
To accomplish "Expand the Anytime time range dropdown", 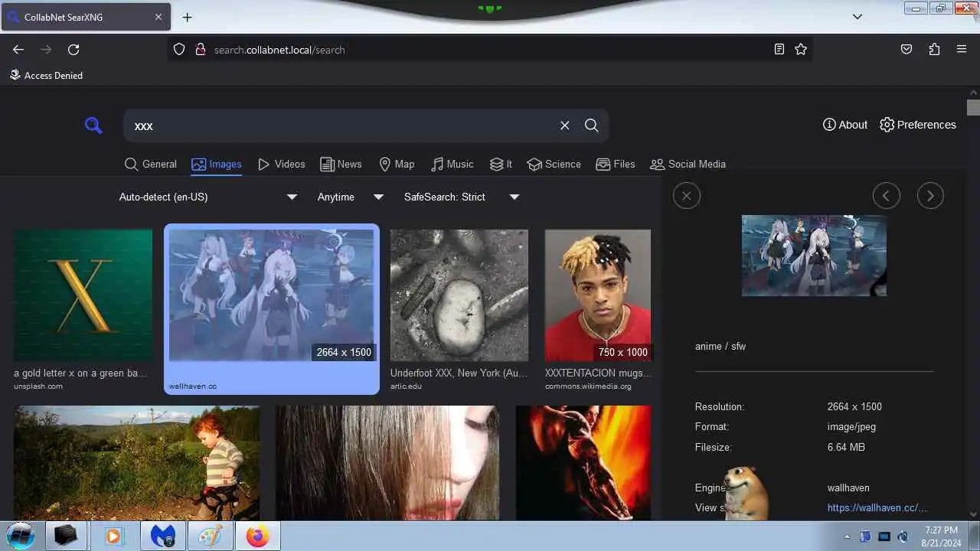I will click(x=350, y=197).
